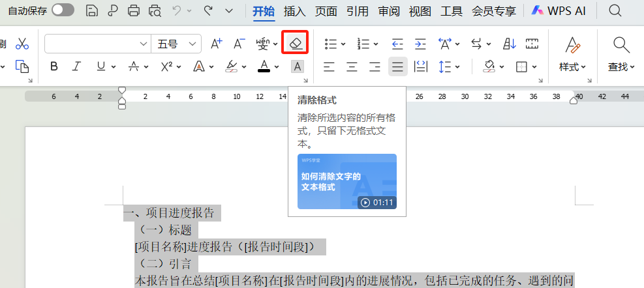This screenshot has height=288, width=644.
Task: Click the phonetic guide wén icon
Action: pos(263,44)
